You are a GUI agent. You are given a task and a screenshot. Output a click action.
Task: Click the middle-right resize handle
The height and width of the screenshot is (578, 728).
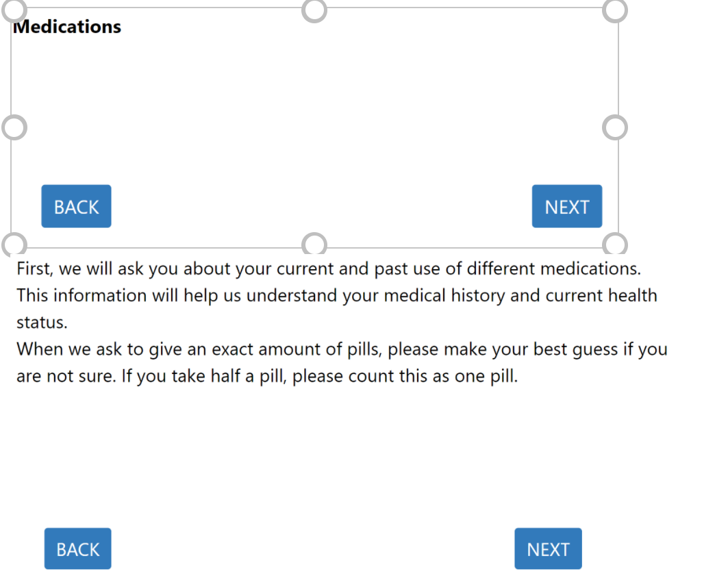click(614, 127)
